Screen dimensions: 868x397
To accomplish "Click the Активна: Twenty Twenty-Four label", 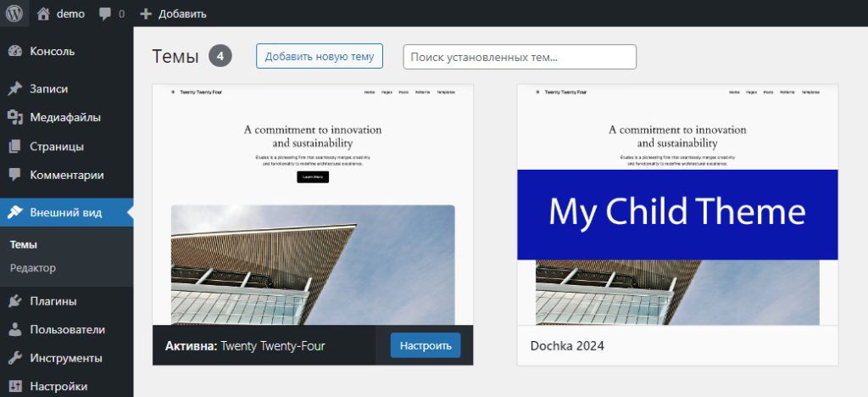I will (245, 346).
